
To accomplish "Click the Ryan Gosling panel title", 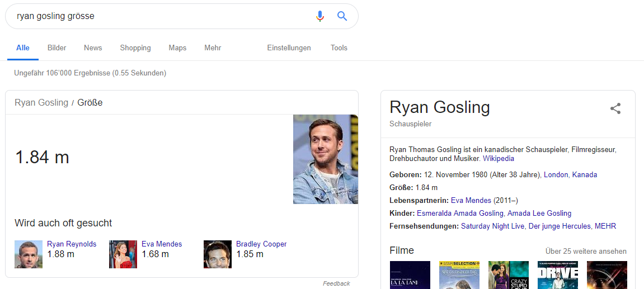I will [x=440, y=107].
